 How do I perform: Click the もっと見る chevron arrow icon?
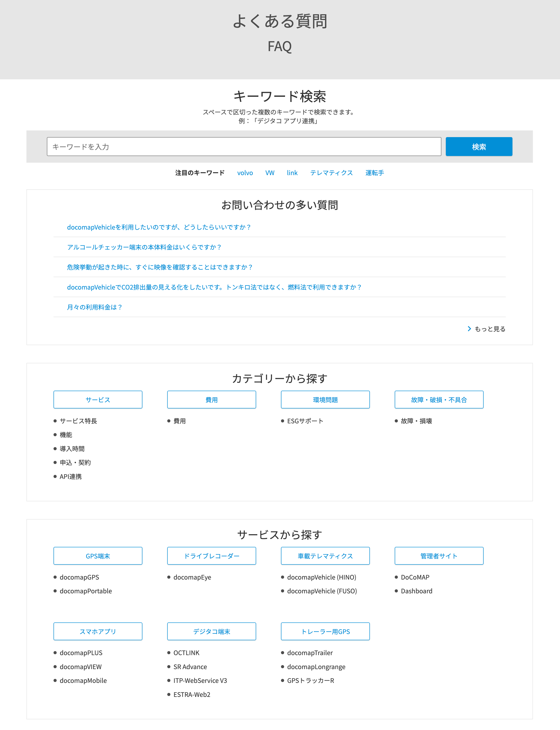coord(469,329)
